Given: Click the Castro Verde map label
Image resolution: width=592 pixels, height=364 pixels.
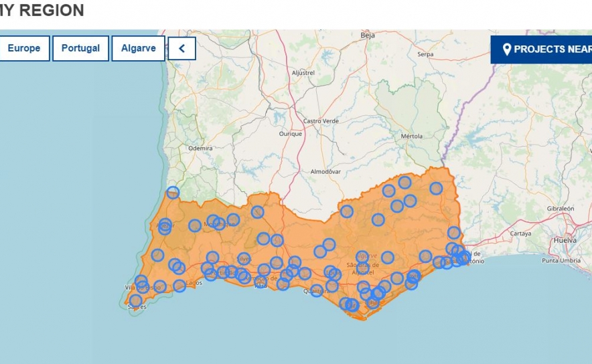Looking at the screenshot, I should pos(321,121).
